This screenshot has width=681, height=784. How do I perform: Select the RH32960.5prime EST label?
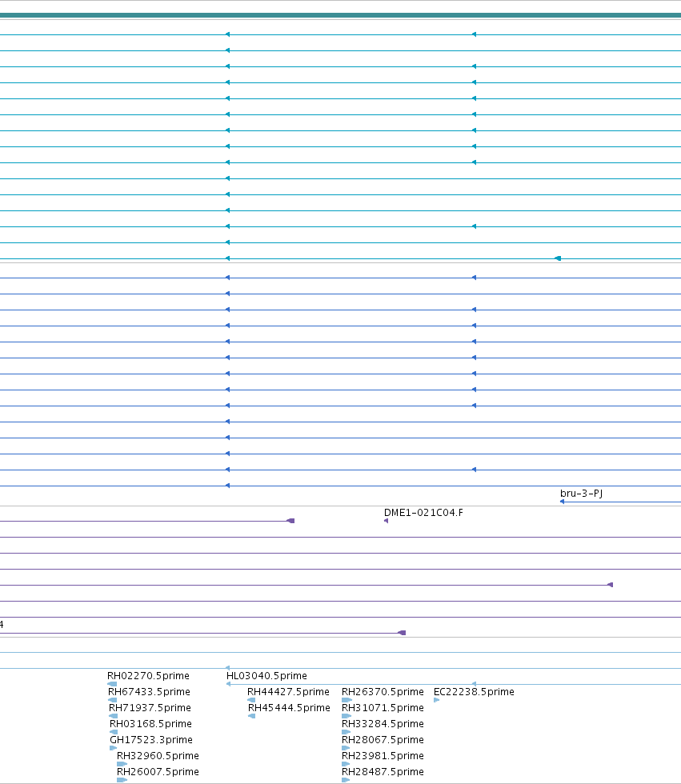pyautogui.click(x=158, y=756)
